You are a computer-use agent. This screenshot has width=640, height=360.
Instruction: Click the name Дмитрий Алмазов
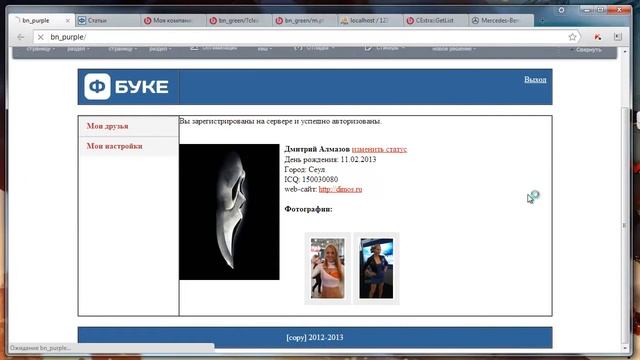317,149
